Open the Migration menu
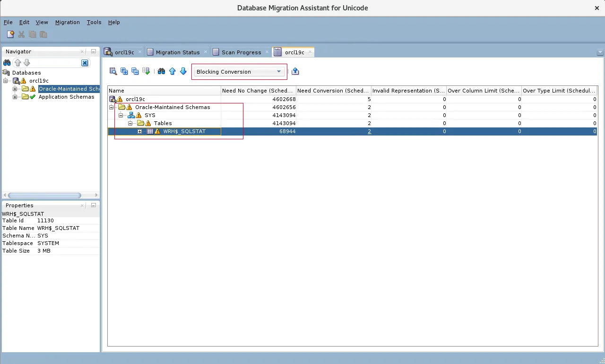Image resolution: width=605 pixels, height=364 pixels. tap(67, 22)
